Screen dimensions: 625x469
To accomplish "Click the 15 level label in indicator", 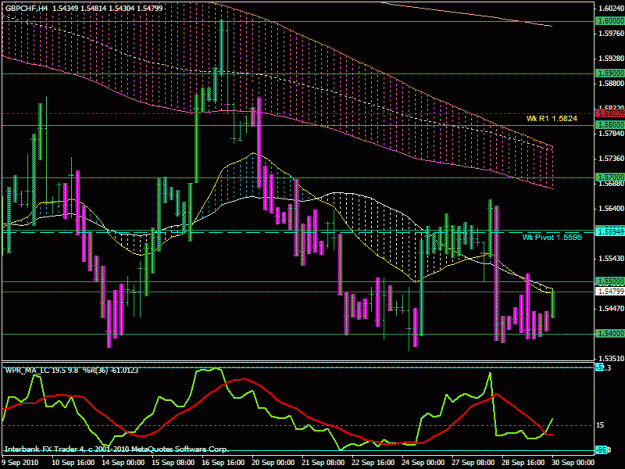I will pos(600,425).
